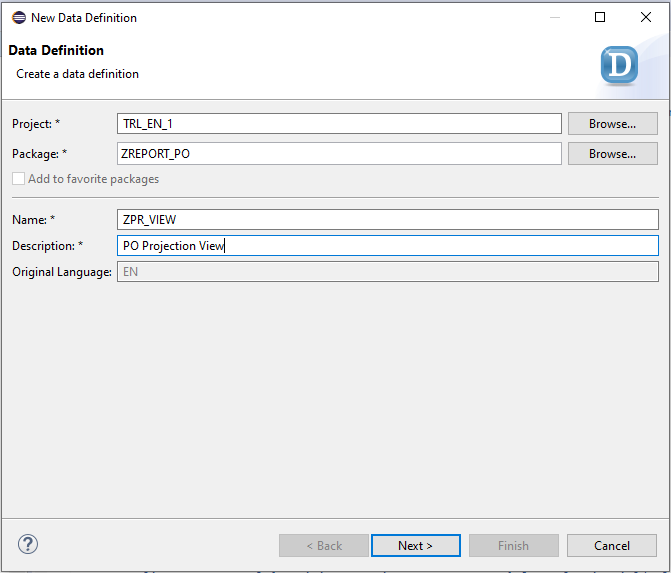671x573 pixels.
Task: Click the Eclipse icon in title bar
Action: [x=19, y=18]
